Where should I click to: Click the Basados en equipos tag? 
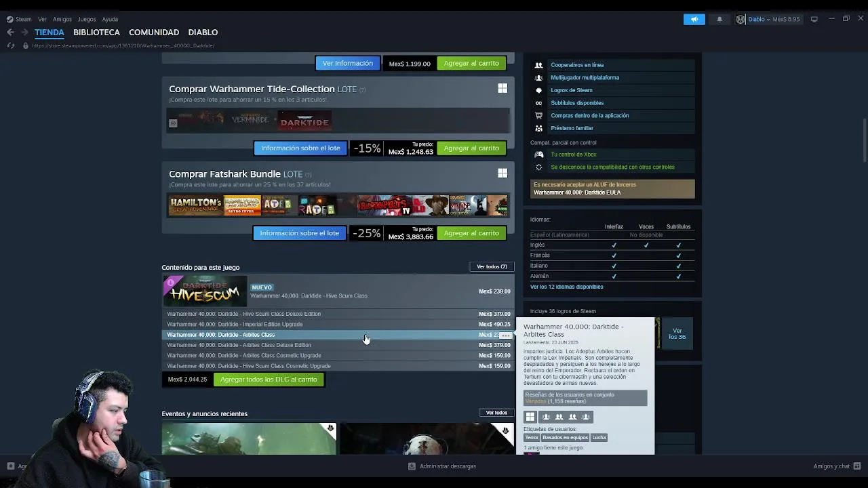pos(565,437)
